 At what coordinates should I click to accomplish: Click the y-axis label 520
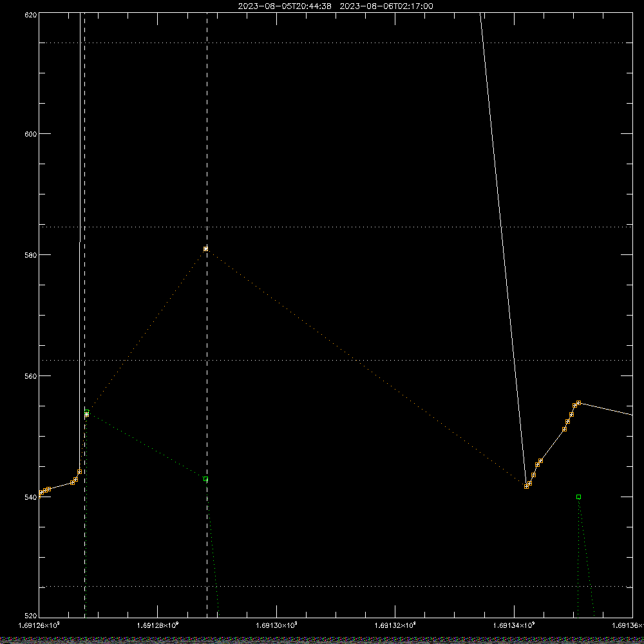31,616
